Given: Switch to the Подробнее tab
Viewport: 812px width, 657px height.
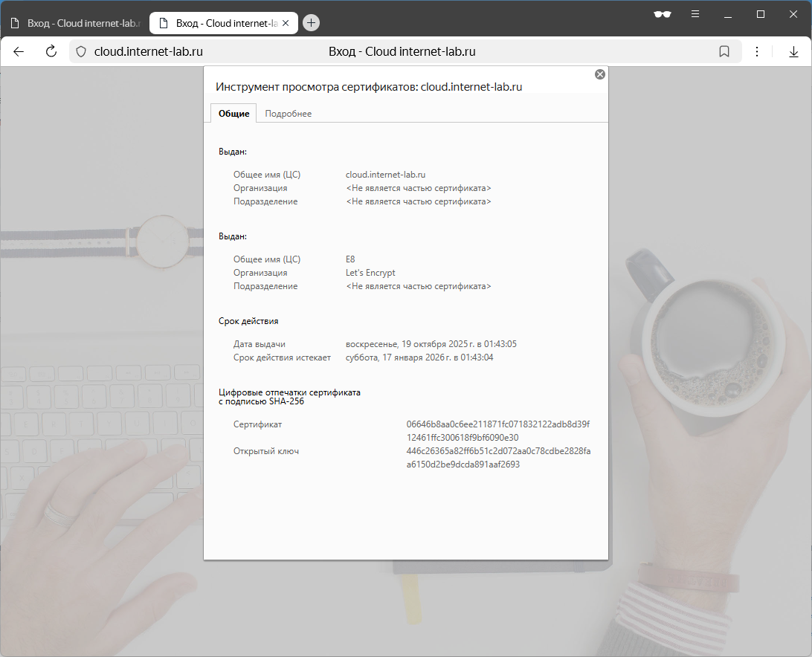Looking at the screenshot, I should tap(288, 114).
